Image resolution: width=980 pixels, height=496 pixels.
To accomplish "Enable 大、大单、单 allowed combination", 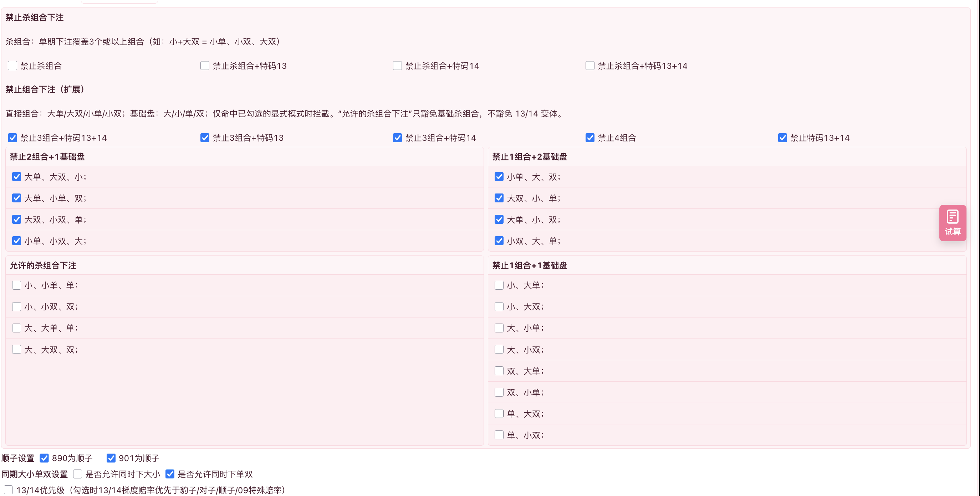I will [x=16, y=328].
